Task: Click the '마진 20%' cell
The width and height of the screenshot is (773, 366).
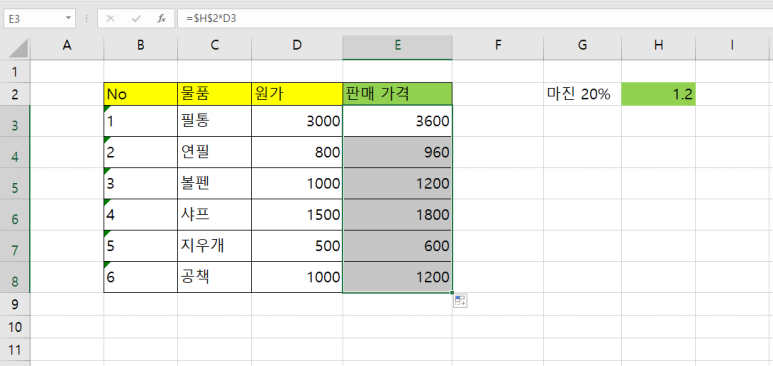Action: (x=582, y=94)
